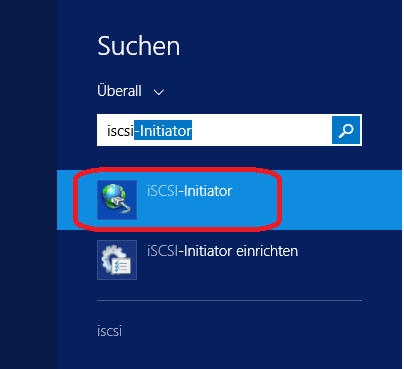Click the highlighted "-Initiator" autocomplete text
The image size is (404, 369).
(x=163, y=130)
